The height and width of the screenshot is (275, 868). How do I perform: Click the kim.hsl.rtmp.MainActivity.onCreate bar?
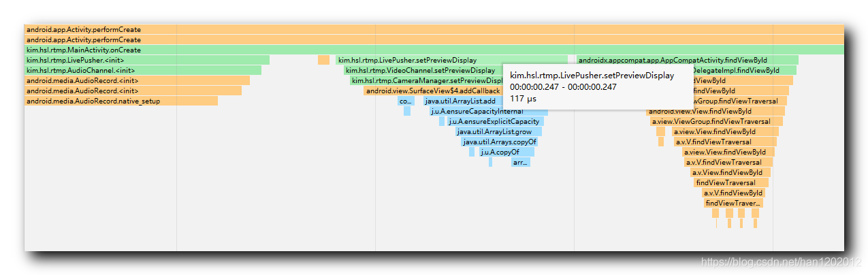(434, 50)
